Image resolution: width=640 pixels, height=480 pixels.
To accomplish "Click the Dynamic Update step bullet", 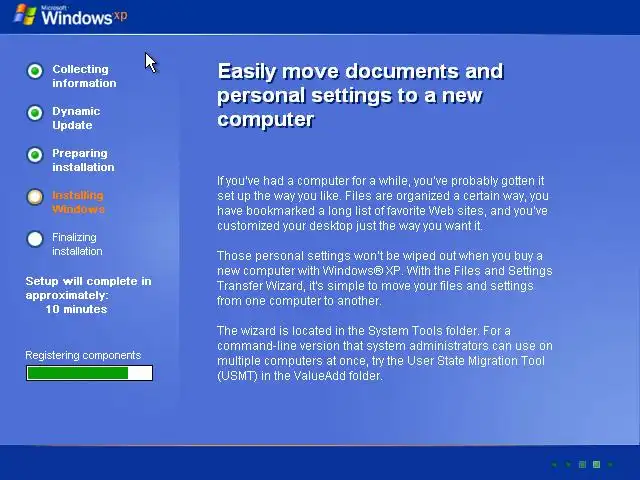I will click(35, 113).
